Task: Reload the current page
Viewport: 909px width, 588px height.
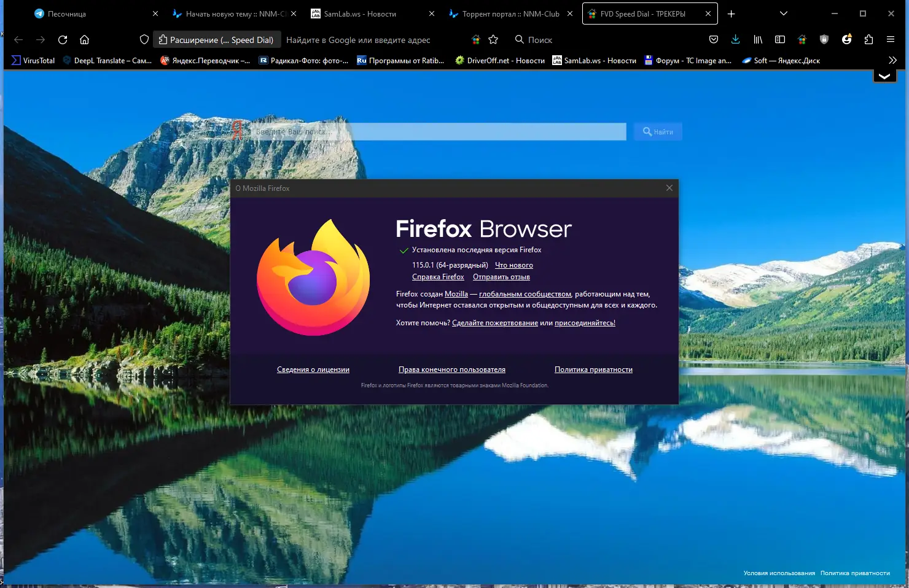Action: click(x=63, y=40)
